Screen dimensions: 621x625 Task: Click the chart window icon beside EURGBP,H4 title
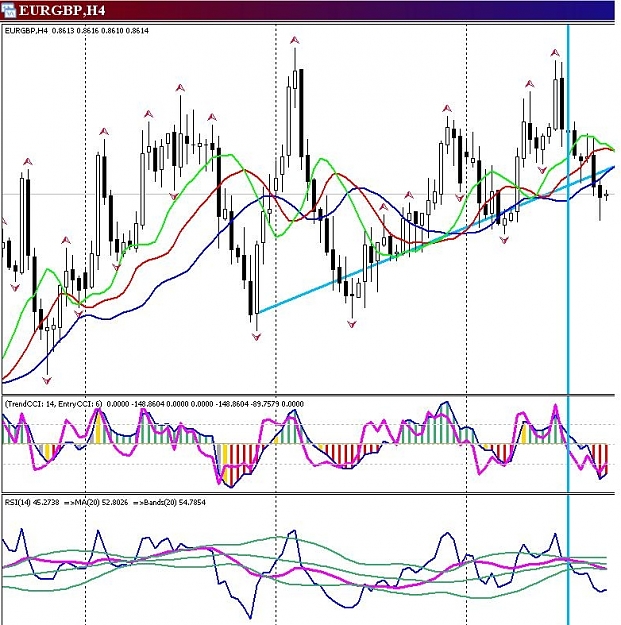[x=8, y=9]
